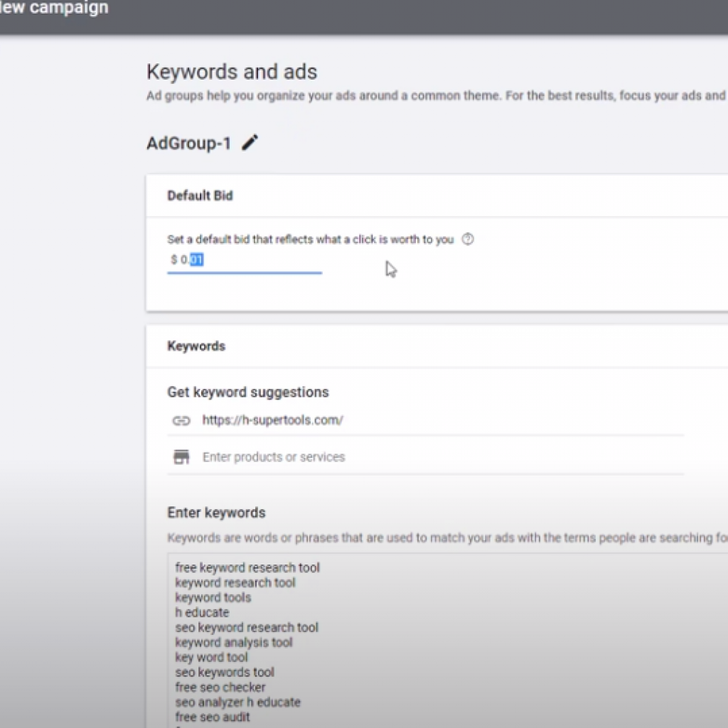The width and height of the screenshot is (728, 728).
Task: Click the storefront icon next to products field
Action: [x=181, y=456]
